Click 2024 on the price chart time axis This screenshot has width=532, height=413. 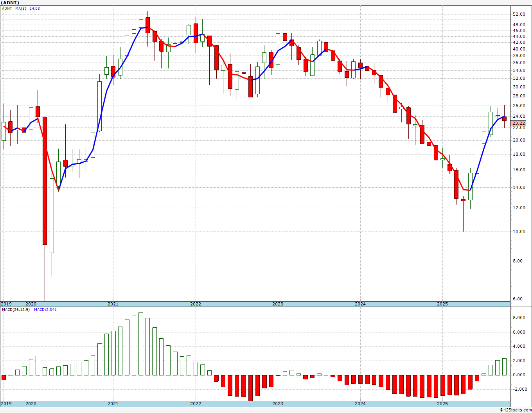(x=360, y=304)
